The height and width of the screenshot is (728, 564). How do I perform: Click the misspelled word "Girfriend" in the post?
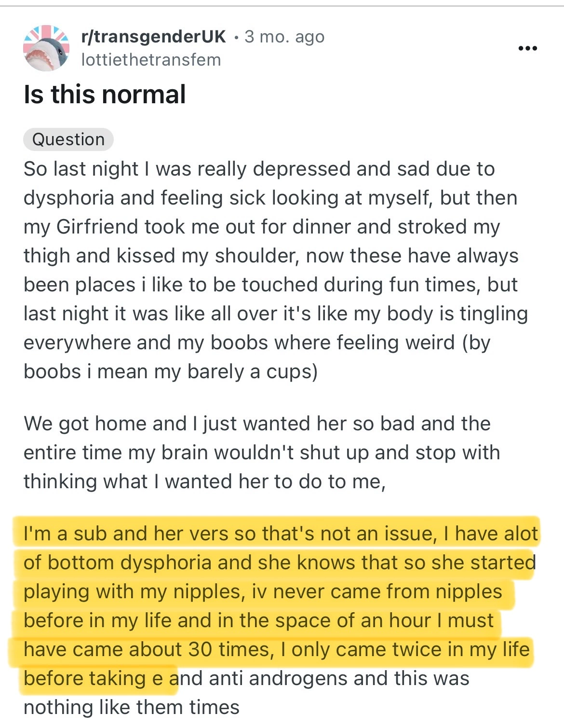click(93, 227)
